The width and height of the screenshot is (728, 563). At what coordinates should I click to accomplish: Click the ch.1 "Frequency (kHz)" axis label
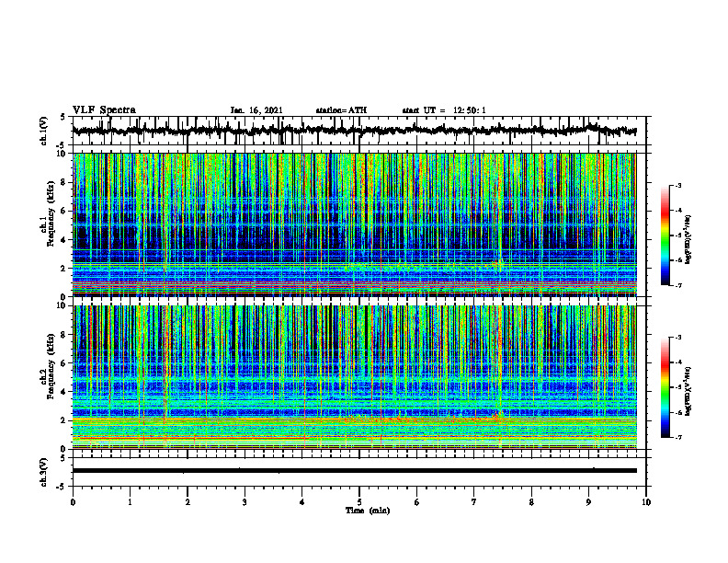tap(51, 213)
